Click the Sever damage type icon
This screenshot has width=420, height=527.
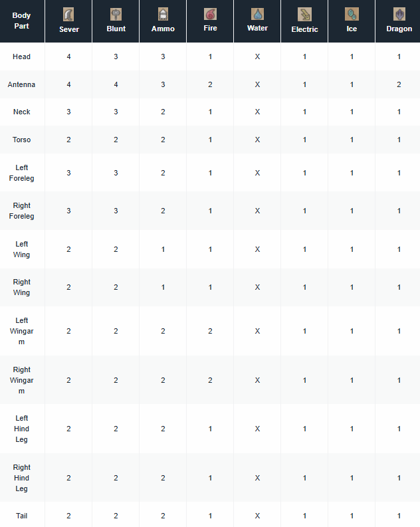(x=68, y=15)
